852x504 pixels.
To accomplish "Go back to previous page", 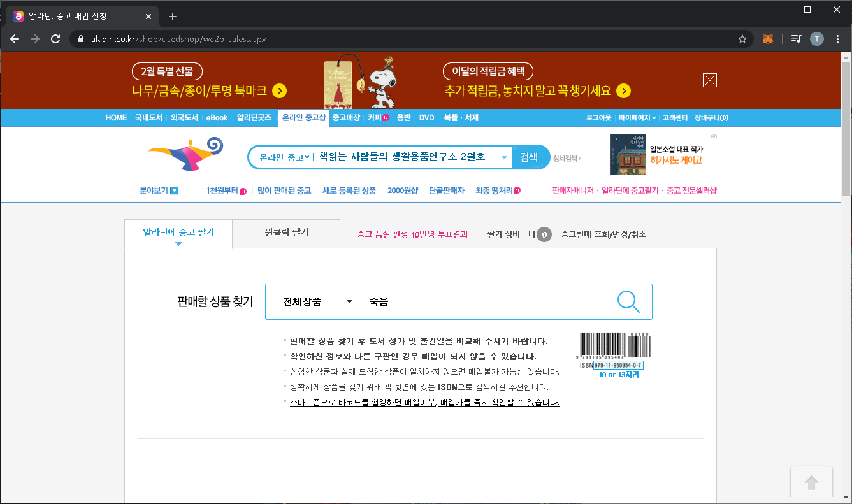I will 15,39.
